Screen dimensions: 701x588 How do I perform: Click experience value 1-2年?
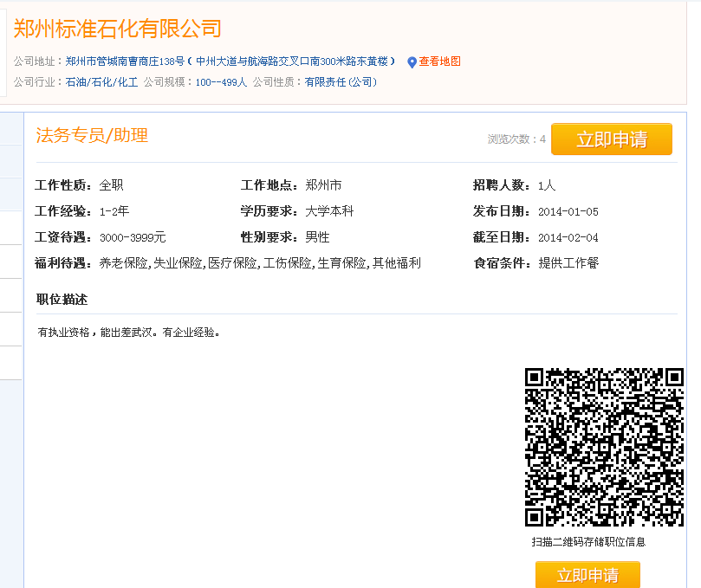coord(114,211)
